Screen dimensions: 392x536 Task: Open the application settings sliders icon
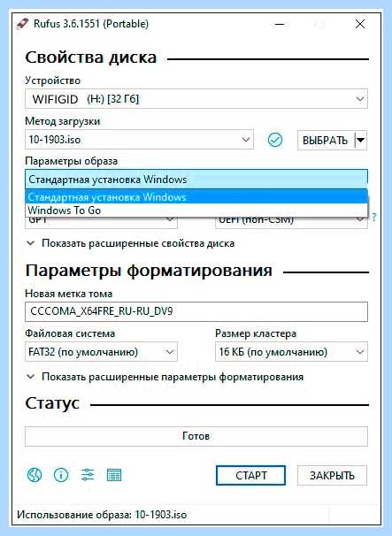[x=88, y=475]
